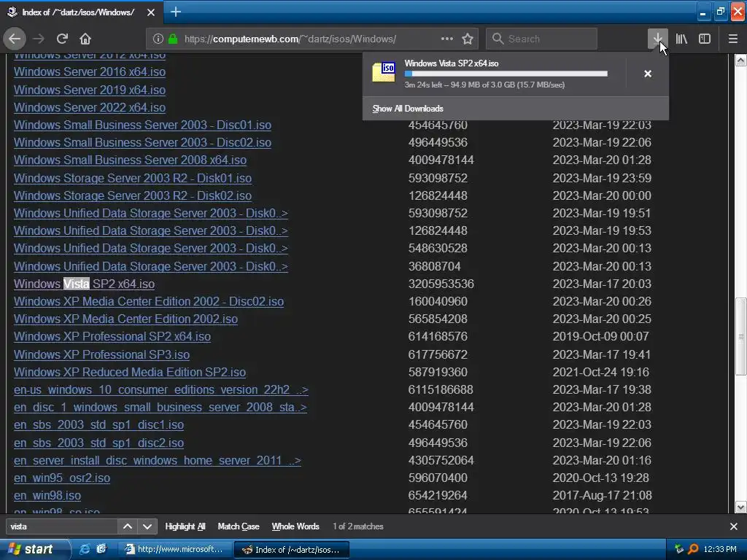Open the home page icon

coord(85,39)
